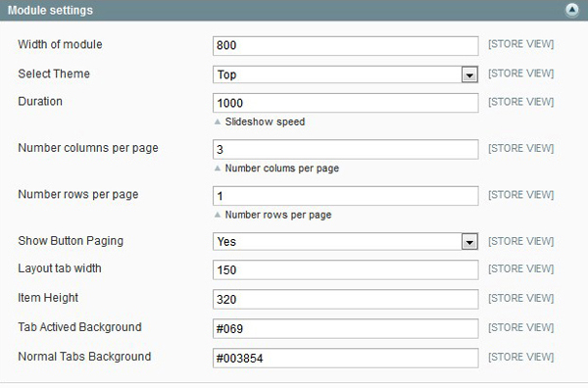This screenshot has height=388, width=588.
Task: Click the Number rows per page hint text
Action: pyautogui.click(x=278, y=215)
